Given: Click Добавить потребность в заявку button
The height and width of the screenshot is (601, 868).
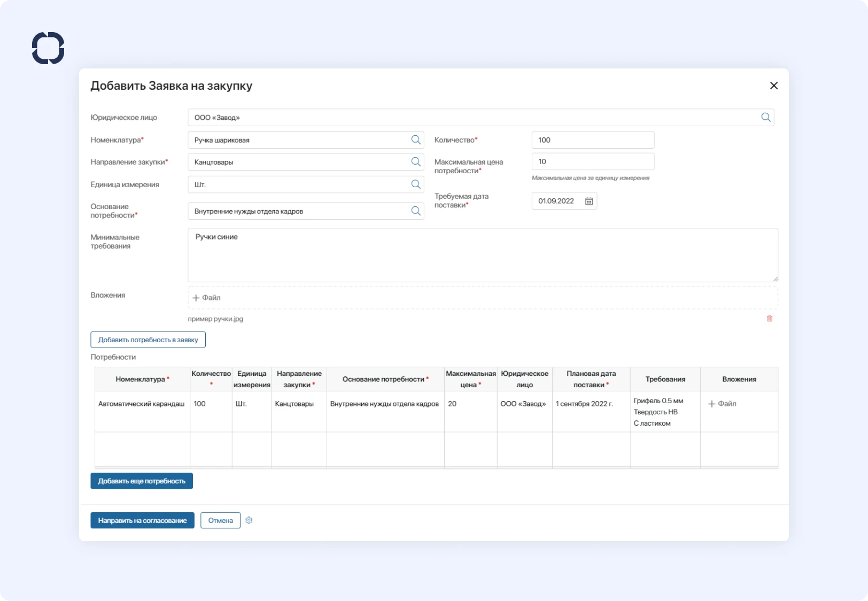Looking at the screenshot, I should (148, 340).
